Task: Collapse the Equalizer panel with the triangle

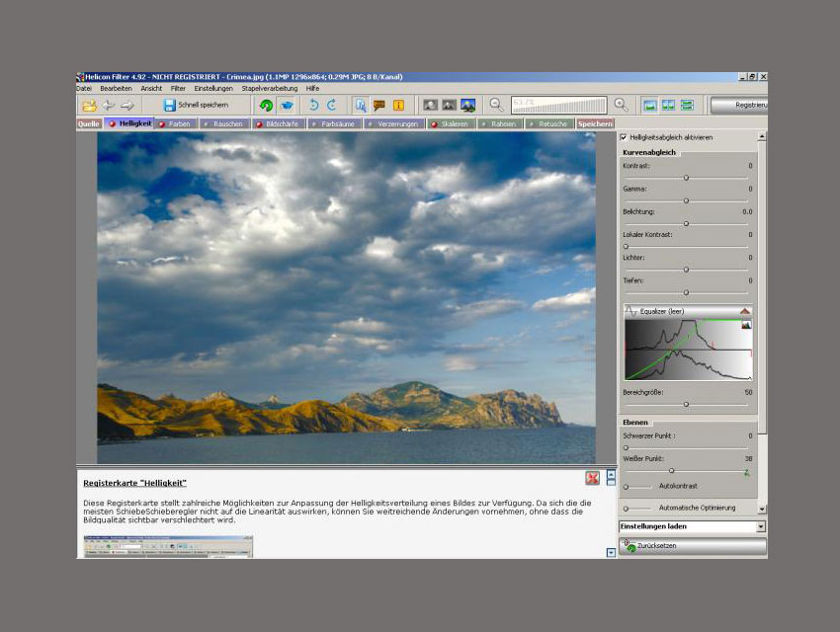Action: click(745, 311)
